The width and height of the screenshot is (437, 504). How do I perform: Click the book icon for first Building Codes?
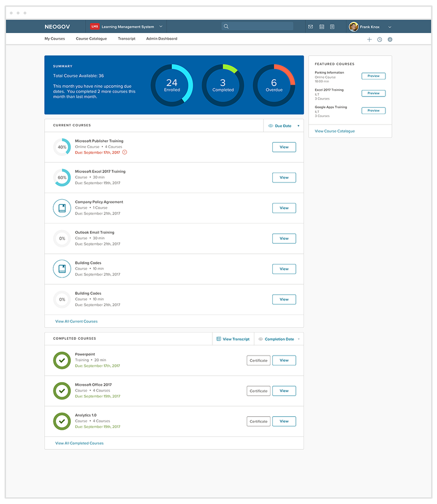(x=62, y=269)
